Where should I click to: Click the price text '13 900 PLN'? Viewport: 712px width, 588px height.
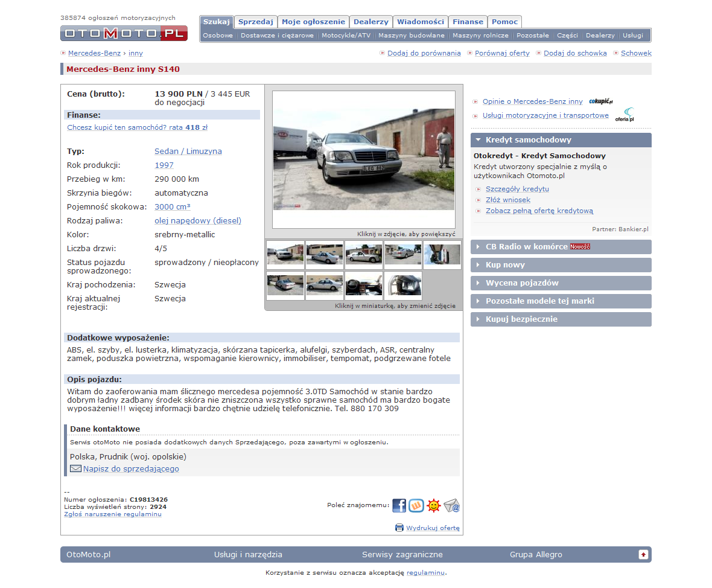click(179, 94)
